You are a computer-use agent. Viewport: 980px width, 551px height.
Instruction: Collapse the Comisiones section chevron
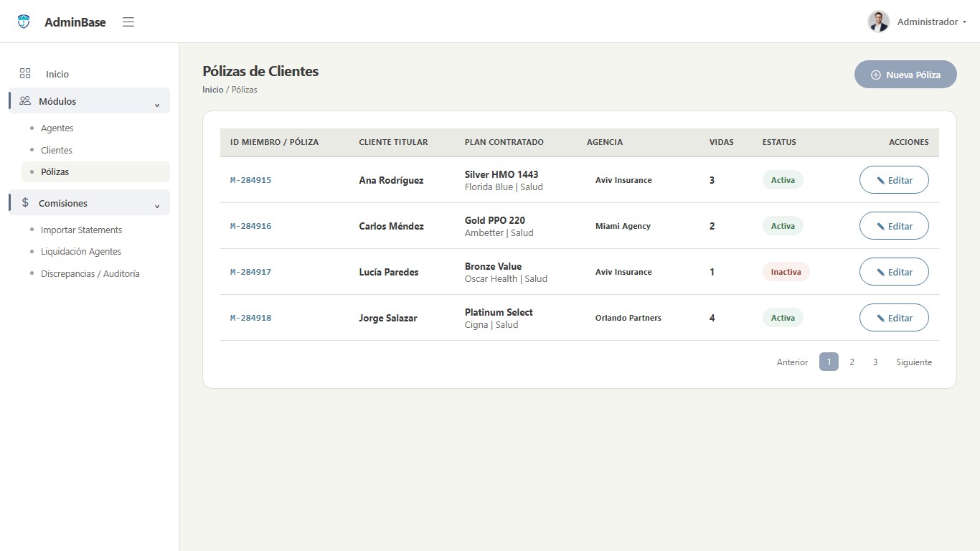point(157,207)
